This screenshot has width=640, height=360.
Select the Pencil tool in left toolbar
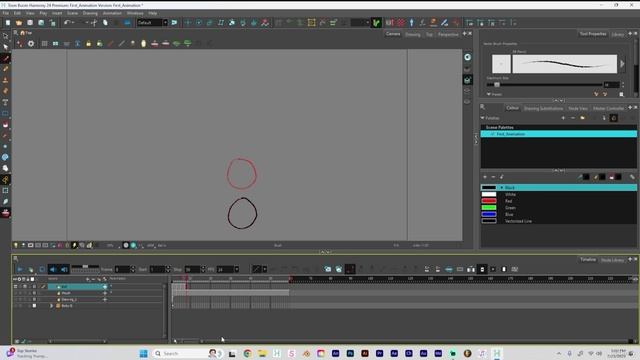coord(5,69)
